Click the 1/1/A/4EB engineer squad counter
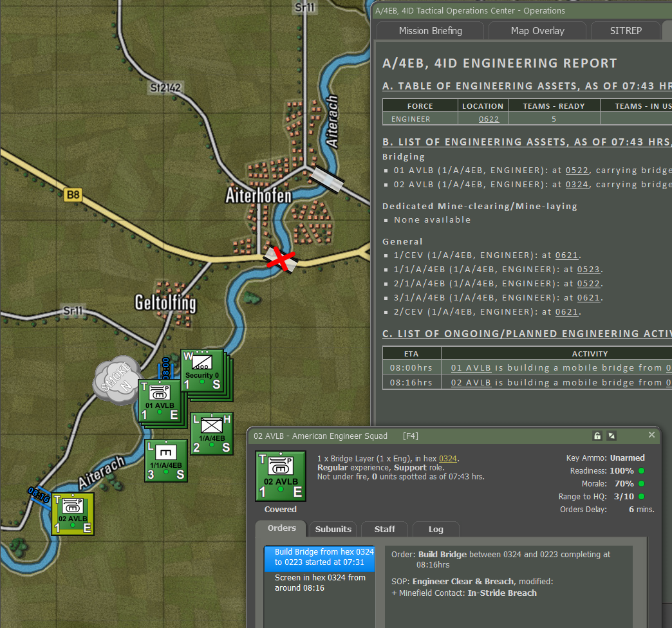This screenshot has width=672, height=628. (x=165, y=461)
